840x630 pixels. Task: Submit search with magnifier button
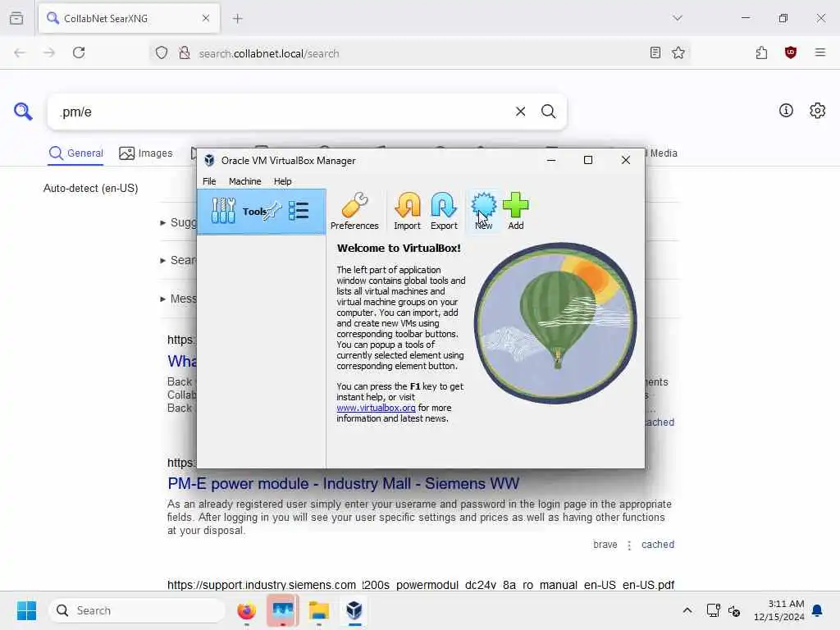548,112
